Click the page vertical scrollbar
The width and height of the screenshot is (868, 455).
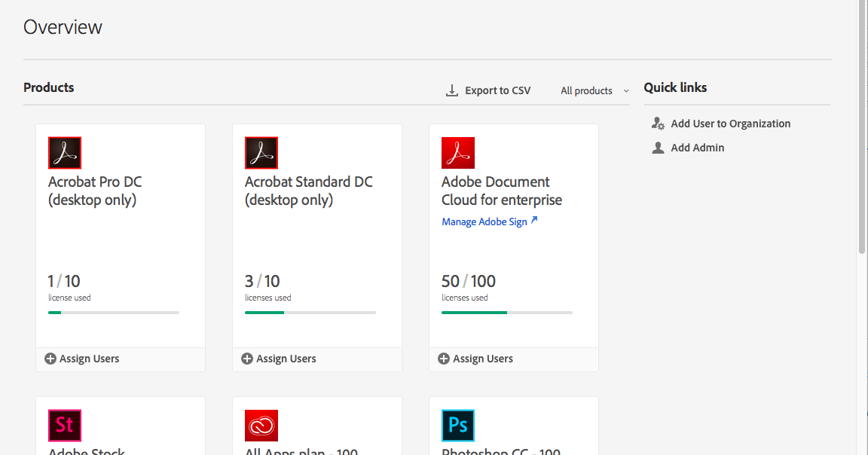pyautogui.click(x=860, y=127)
